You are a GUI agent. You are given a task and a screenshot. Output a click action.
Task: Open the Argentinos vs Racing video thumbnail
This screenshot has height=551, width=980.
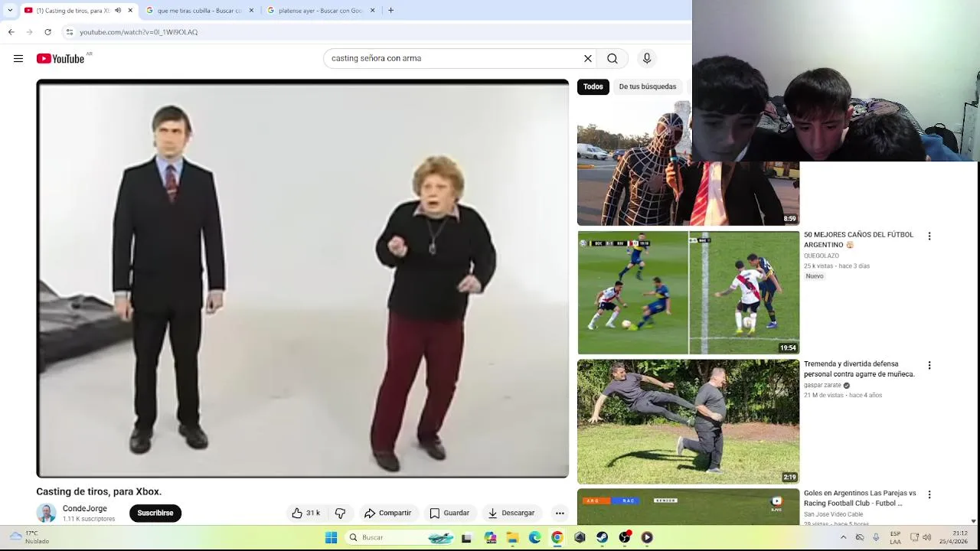coord(688,507)
